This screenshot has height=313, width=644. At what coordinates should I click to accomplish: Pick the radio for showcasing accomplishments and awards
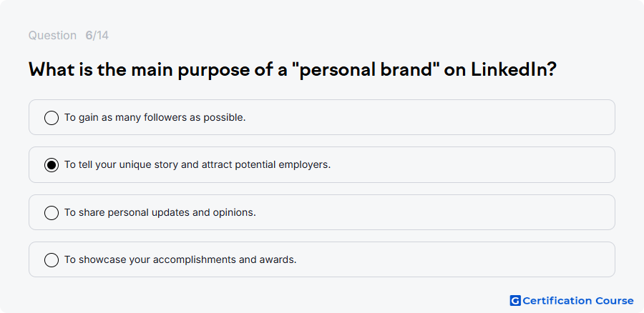[x=52, y=260]
